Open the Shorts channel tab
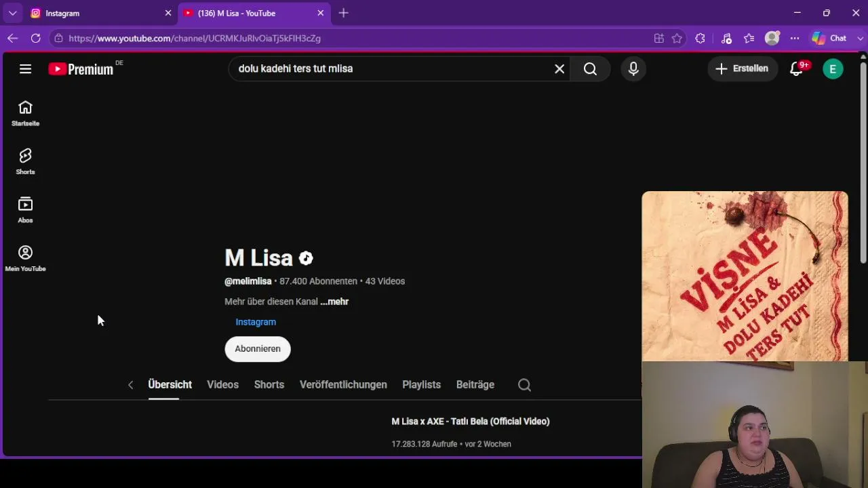 click(x=269, y=385)
